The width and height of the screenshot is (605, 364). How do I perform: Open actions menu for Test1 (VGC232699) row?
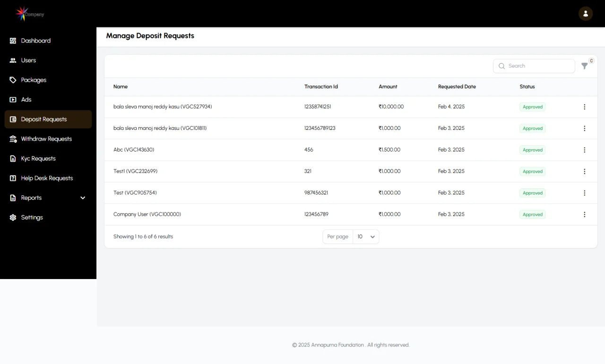point(584,171)
